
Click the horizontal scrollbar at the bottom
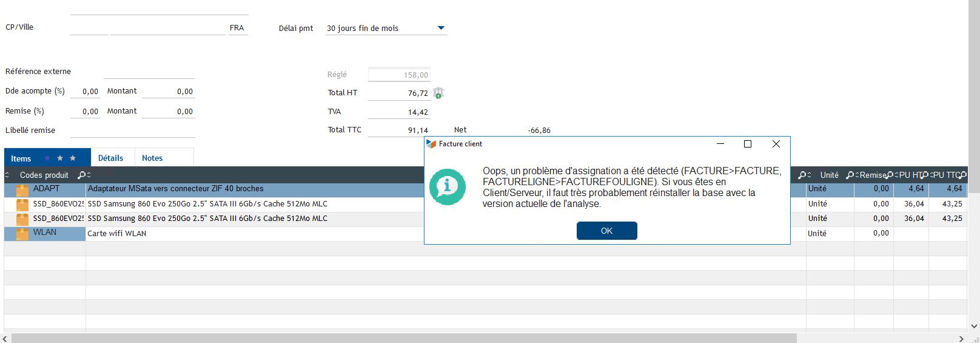tap(400, 338)
